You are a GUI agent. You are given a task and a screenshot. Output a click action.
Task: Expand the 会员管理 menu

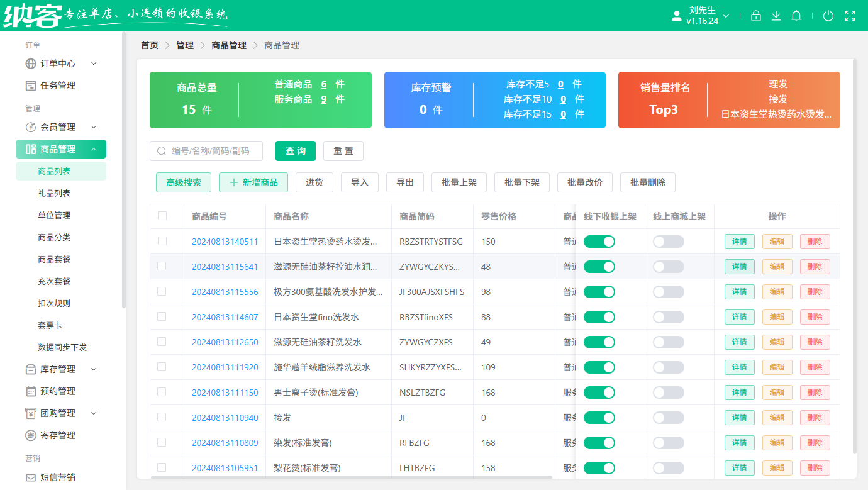click(58, 126)
